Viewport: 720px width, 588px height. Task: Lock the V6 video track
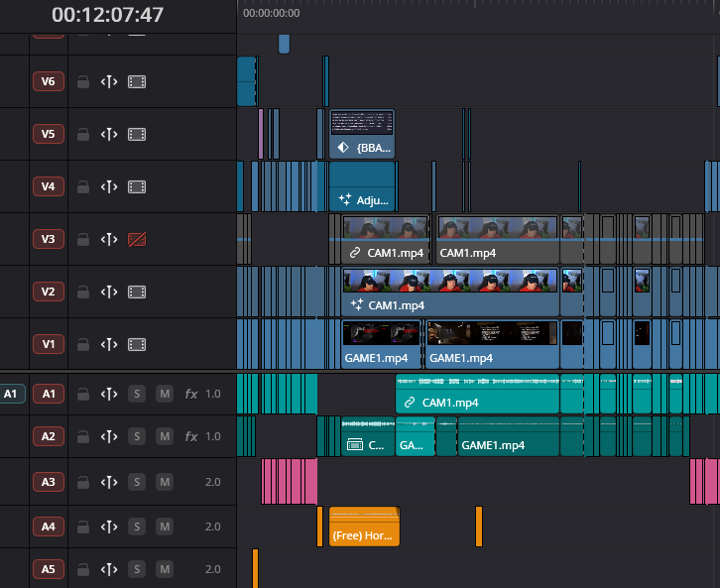pyautogui.click(x=83, y=82)
